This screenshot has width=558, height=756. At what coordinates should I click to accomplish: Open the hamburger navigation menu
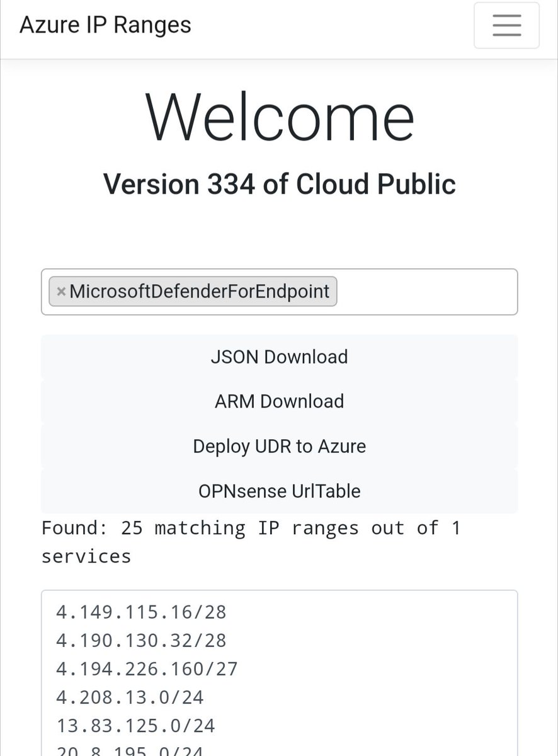506,25
